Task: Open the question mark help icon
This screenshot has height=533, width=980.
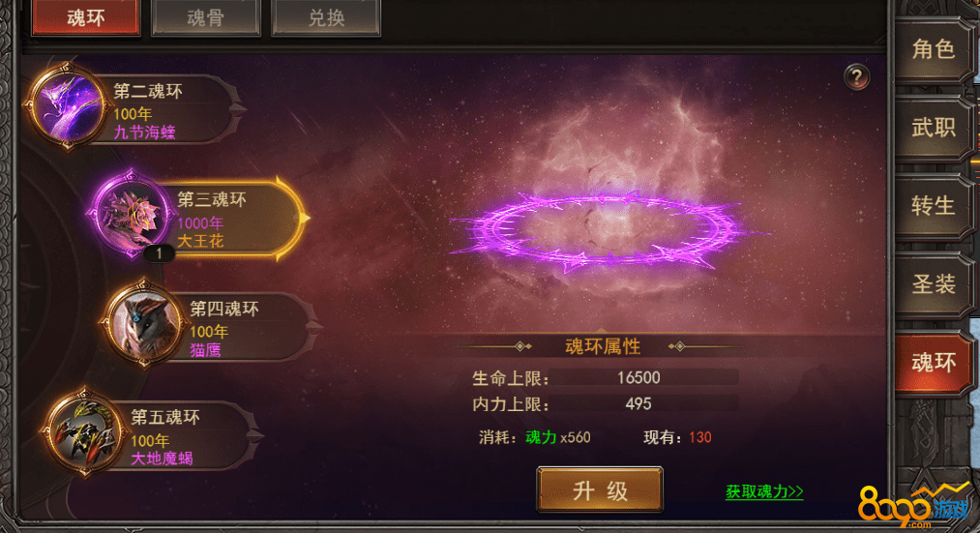Action: (x=856, y=77)
